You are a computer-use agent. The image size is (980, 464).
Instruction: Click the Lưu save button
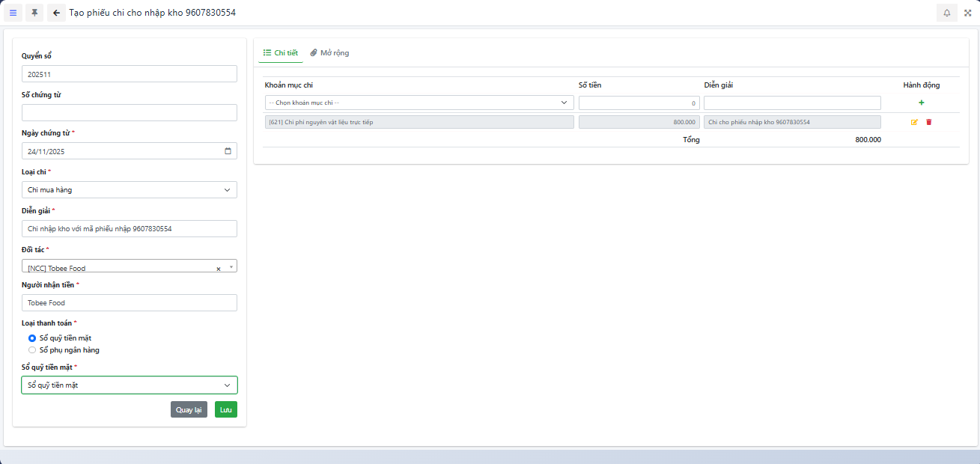pyautogui.click(x=225, y=409)
